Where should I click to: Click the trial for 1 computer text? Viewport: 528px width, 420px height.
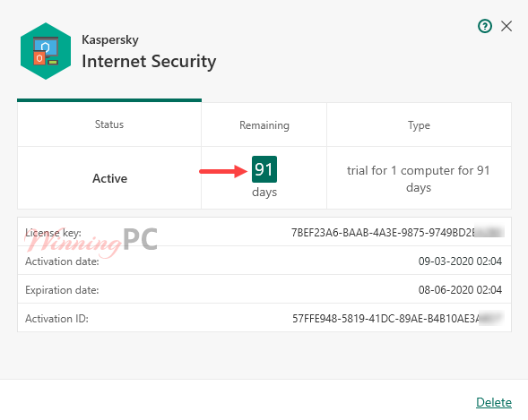coord(419,178)
